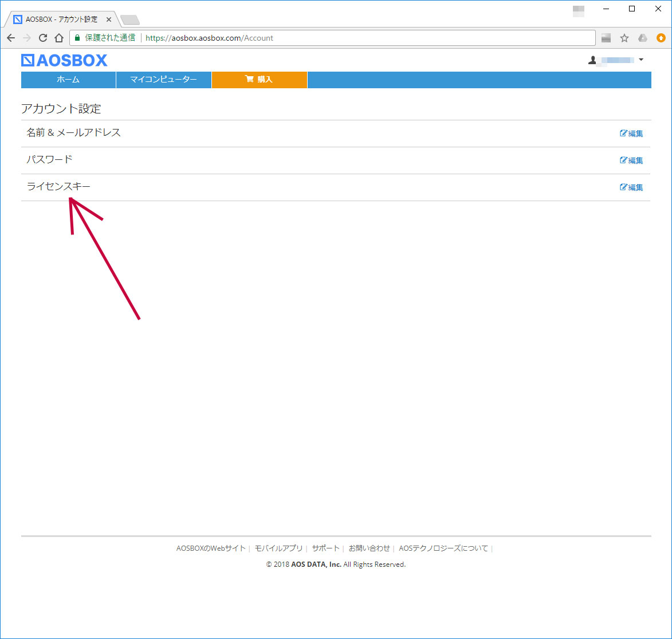
Task: Open the 購入 purchase tab
Action: tap(260, 80)
